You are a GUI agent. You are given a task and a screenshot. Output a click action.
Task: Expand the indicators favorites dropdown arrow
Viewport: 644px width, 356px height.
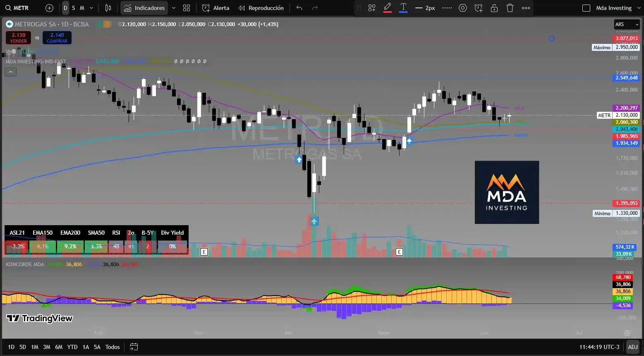(174, 8)
